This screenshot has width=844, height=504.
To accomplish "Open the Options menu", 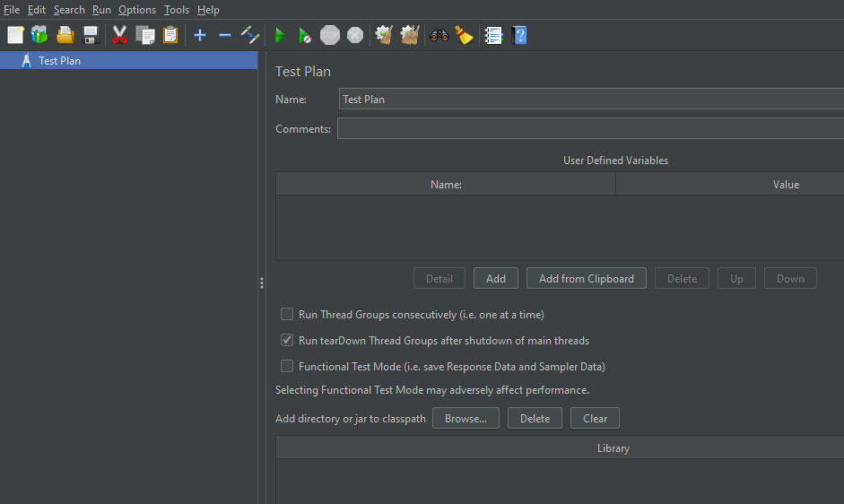I will (137, 10).
